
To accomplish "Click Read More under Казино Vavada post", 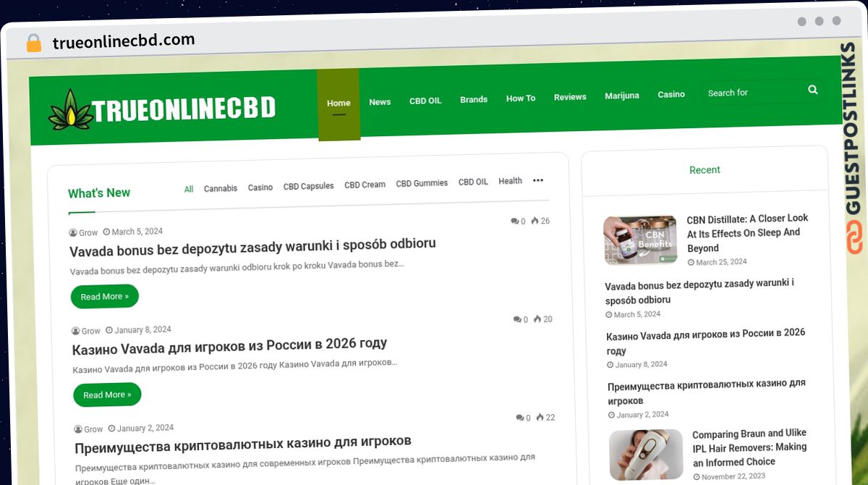I will pos(107,395).
